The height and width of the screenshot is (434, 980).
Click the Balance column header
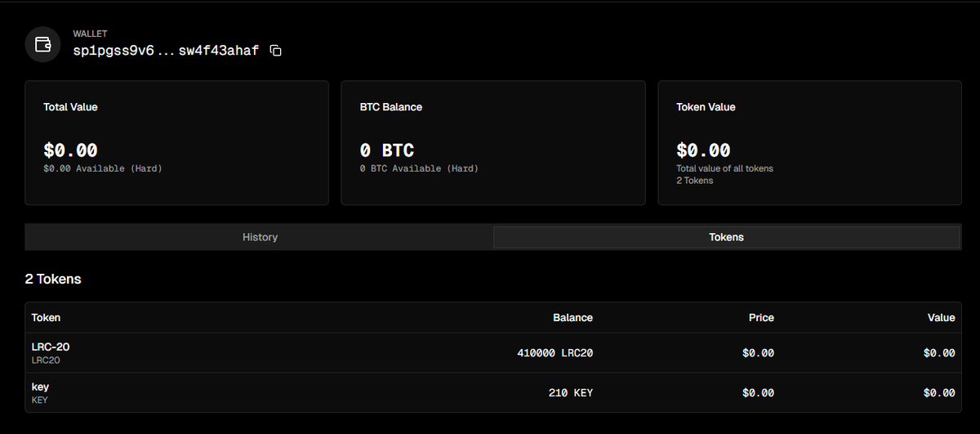[x=572, y=318]
